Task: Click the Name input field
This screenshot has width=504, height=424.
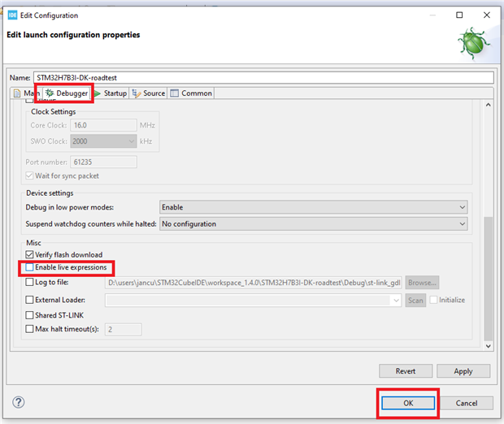Action: click(x=263, y=78)
